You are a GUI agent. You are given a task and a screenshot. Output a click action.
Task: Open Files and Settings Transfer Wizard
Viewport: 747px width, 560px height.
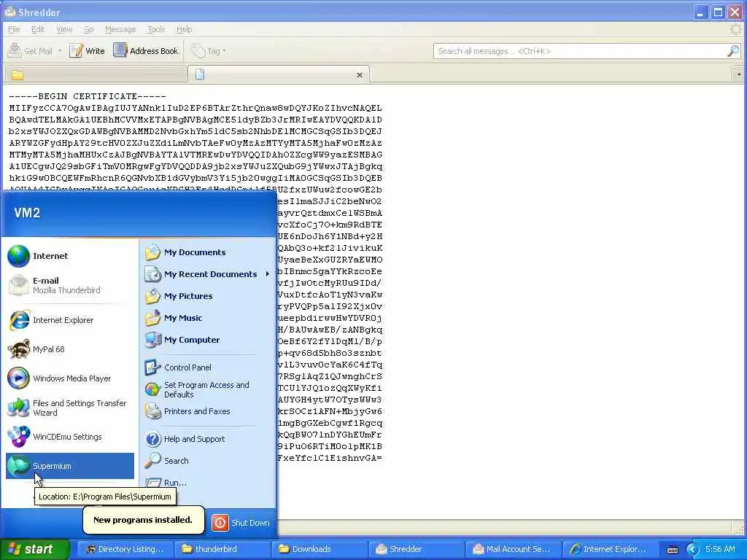pos(70,408)
